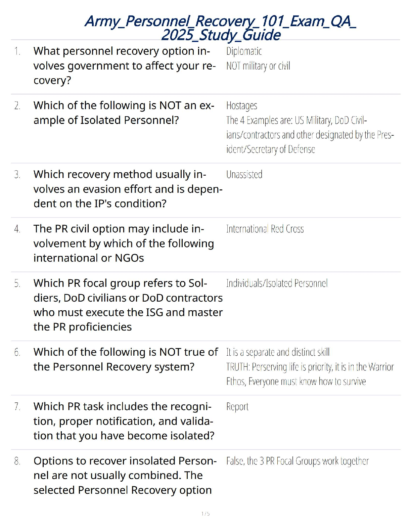Click the Army Personnel Recovery study guide title

pos(220,28)
